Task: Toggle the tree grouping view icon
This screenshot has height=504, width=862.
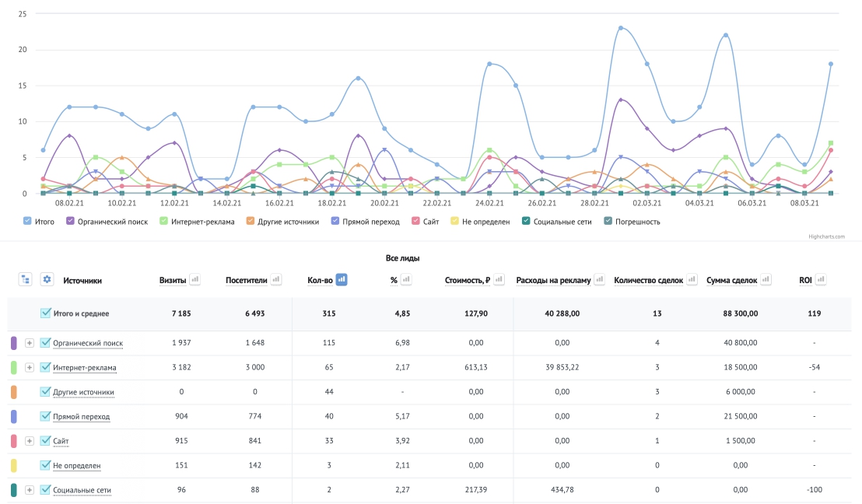Action: coord(26,280)
